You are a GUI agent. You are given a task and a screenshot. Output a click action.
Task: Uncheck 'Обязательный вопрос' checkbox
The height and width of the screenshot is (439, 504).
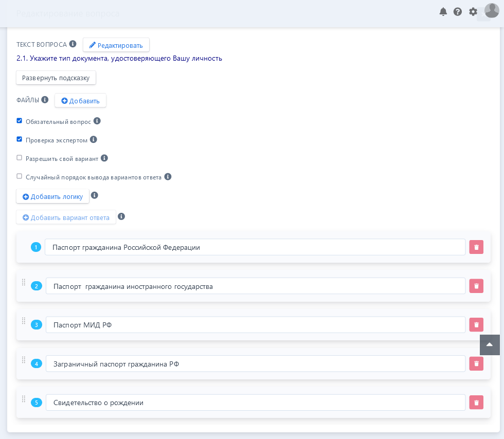(20, 121)
